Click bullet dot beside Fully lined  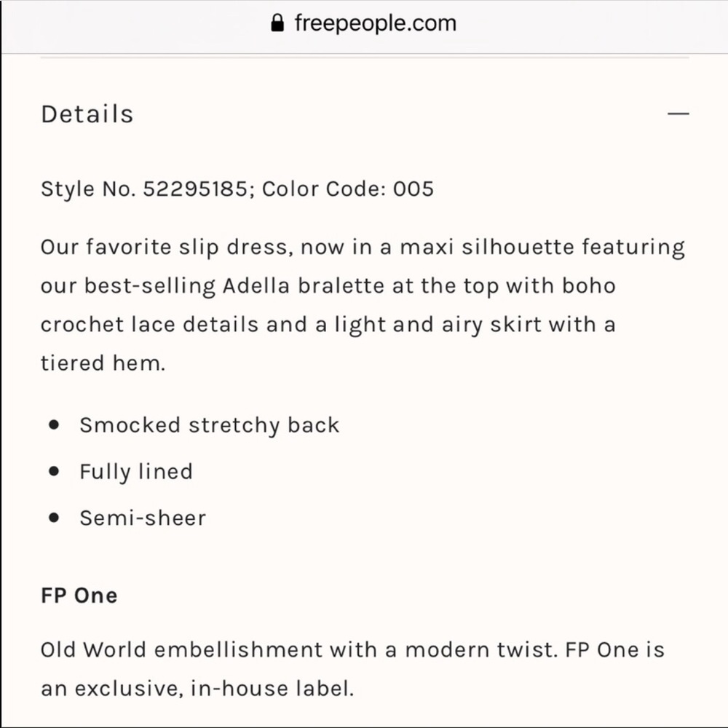point(54,472)
